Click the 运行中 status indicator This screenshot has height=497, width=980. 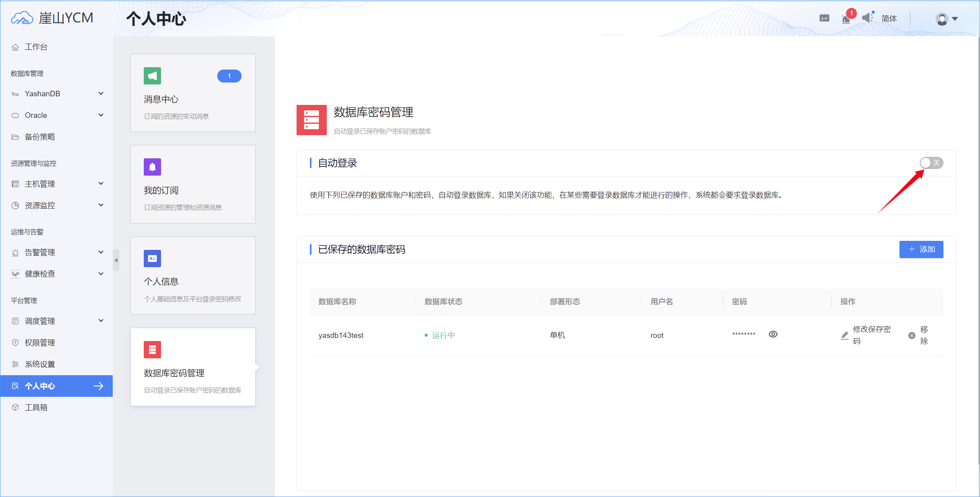pyautogui.click(x=443, y=335)
